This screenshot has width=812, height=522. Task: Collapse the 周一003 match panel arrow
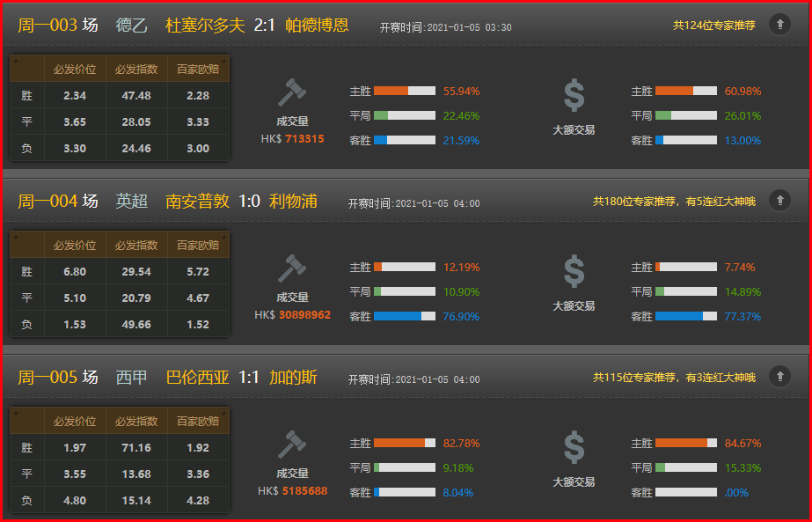(779, 25)
